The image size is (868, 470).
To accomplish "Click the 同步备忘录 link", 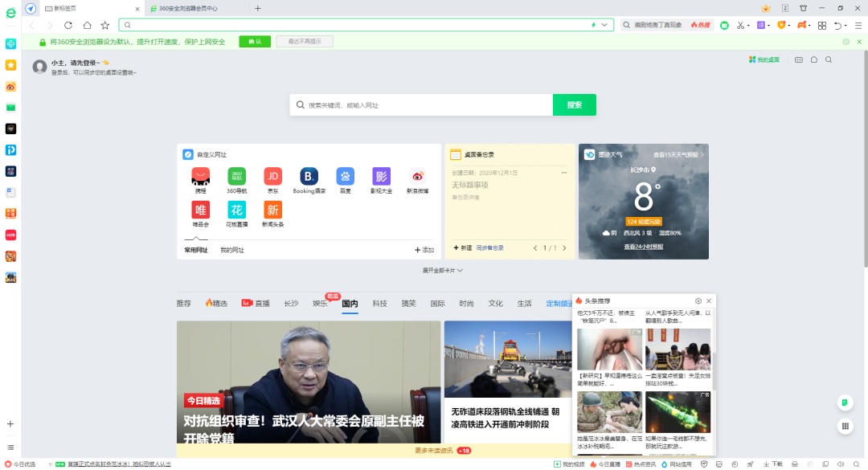I will [490, 248].
